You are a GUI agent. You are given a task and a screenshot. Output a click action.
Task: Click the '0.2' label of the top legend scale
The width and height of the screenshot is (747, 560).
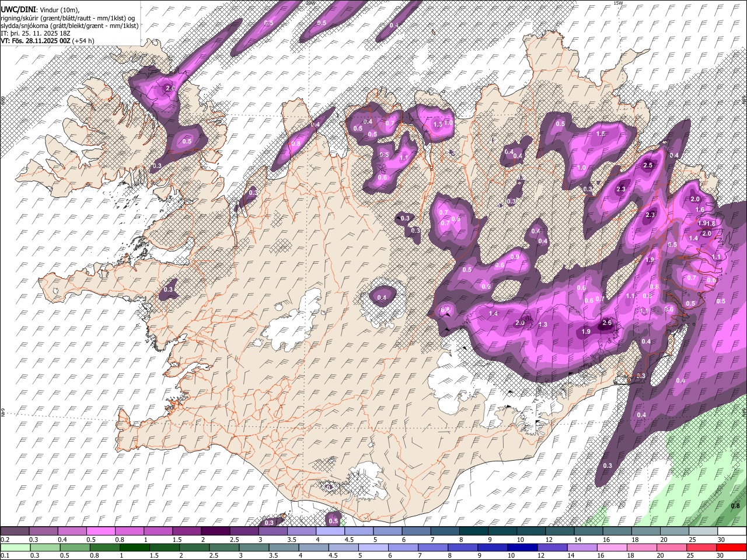click(x=5, y=540)
